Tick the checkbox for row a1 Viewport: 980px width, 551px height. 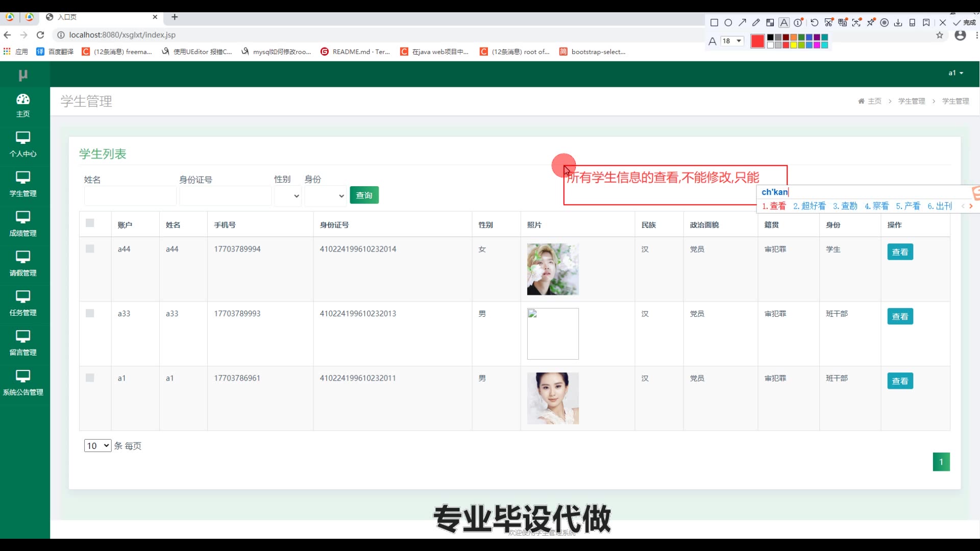point(90,378)
